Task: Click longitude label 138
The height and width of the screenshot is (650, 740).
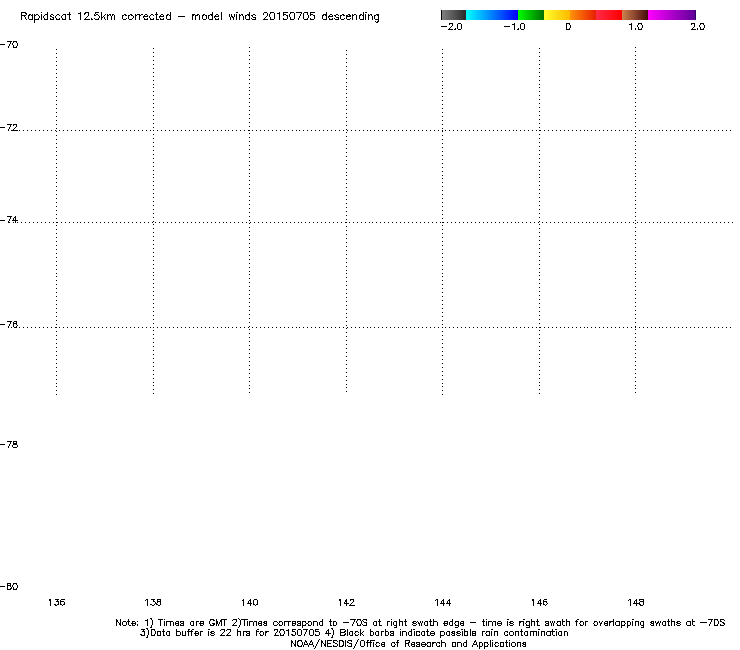Action: click(x=153, y=603)
